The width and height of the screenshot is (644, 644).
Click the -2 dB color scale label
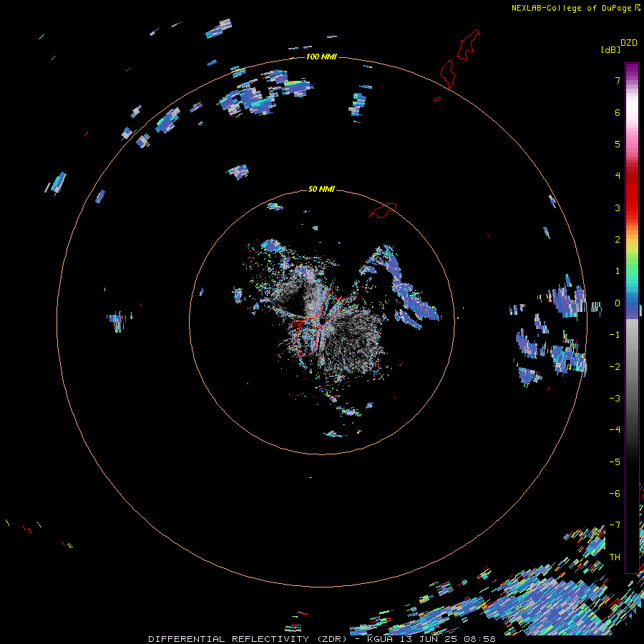(615, 367)
